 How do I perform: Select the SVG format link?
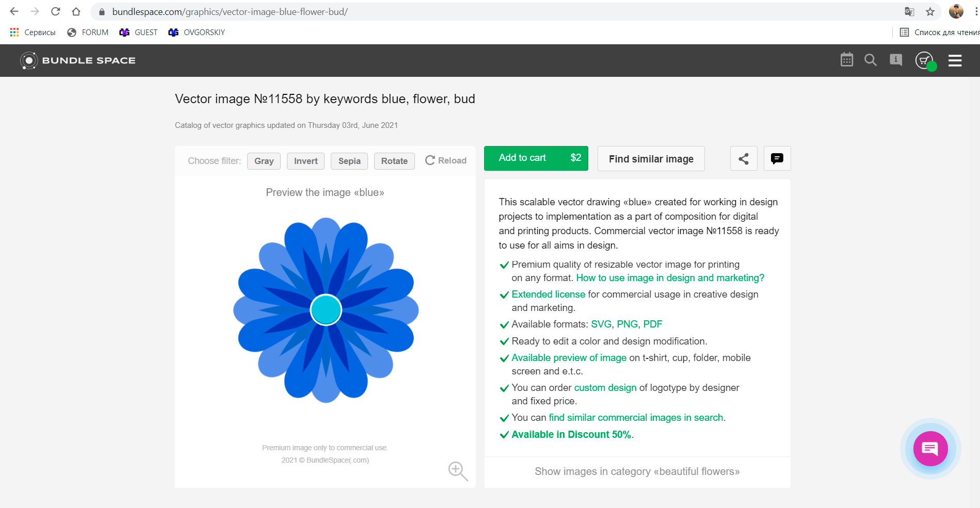click(601, 324)
